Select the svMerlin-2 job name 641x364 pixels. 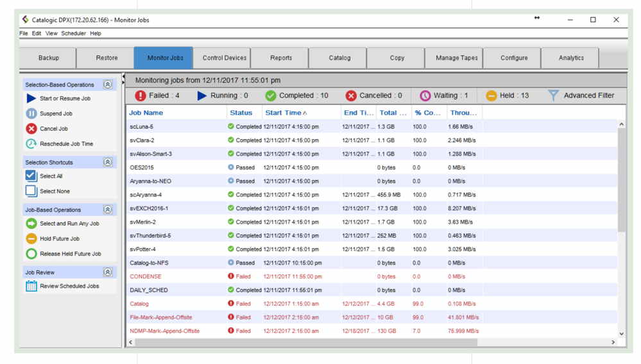(142, 222)
